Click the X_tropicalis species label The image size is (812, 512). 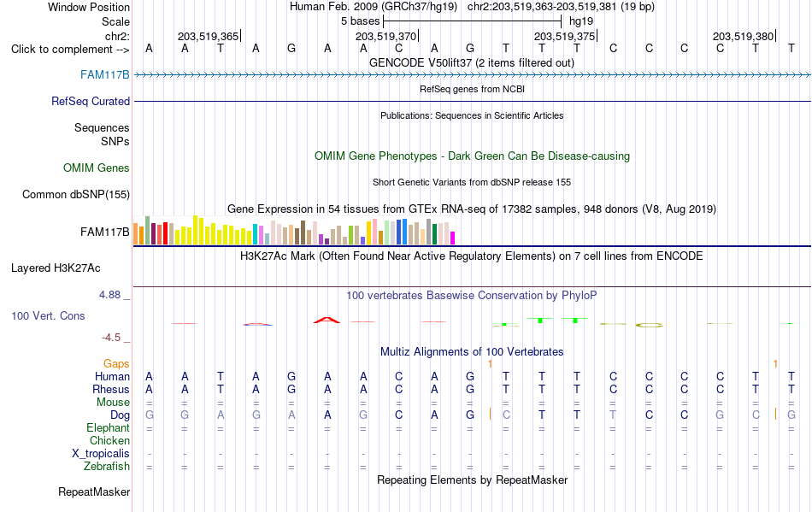point(101,454)
